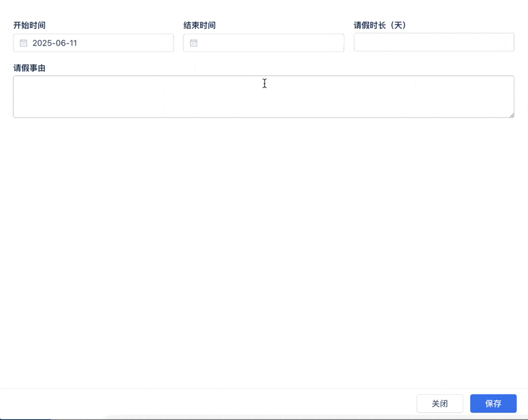Viewport: 528px width, 420px height.
Task: Click the 开始时间 label
Action: pos(29,25)
